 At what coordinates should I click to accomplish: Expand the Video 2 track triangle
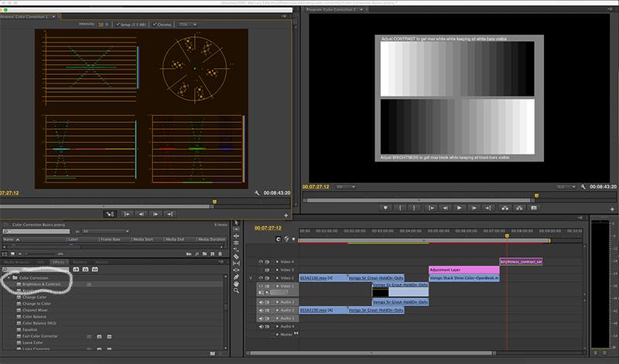277,278
